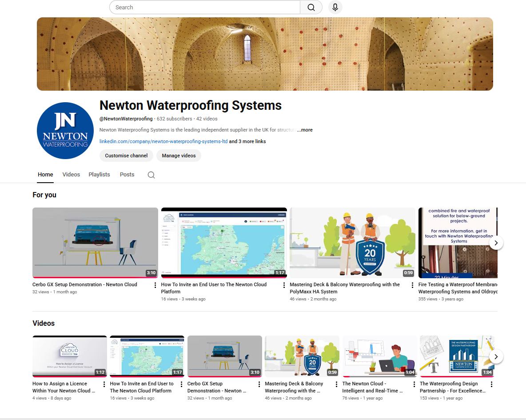Play the 0:59 workers thumbnail in Videos row
The image size is (526, 420).
[x=302, y=356]
